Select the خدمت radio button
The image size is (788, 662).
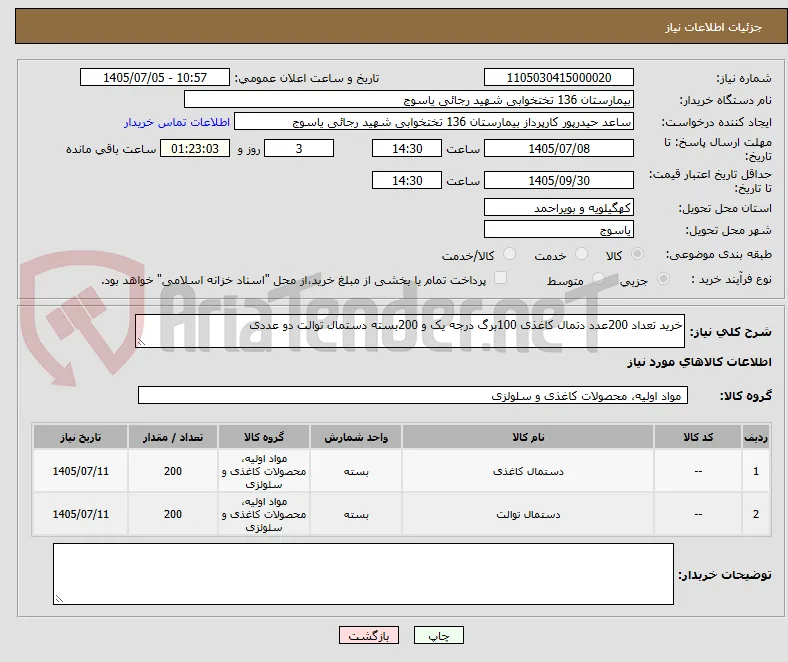click(x=581, y=254)
